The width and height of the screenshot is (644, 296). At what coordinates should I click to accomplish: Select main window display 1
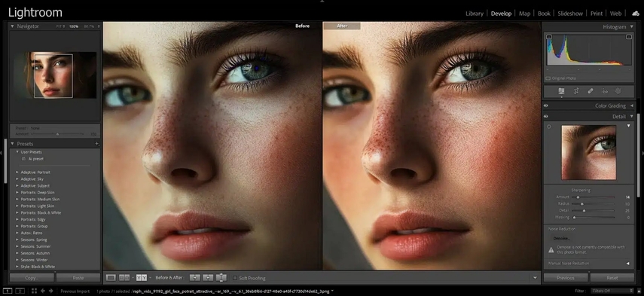(x=8, y=291)
